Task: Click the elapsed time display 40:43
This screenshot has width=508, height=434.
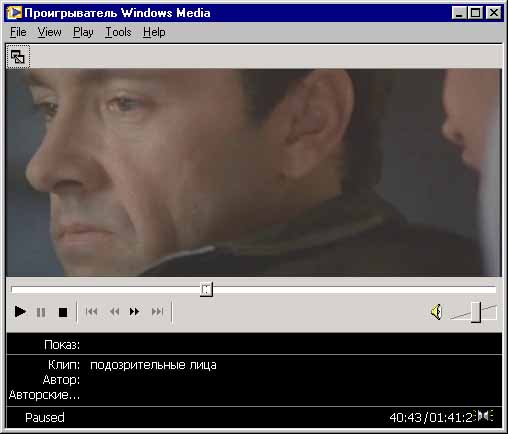Action: 405,417
